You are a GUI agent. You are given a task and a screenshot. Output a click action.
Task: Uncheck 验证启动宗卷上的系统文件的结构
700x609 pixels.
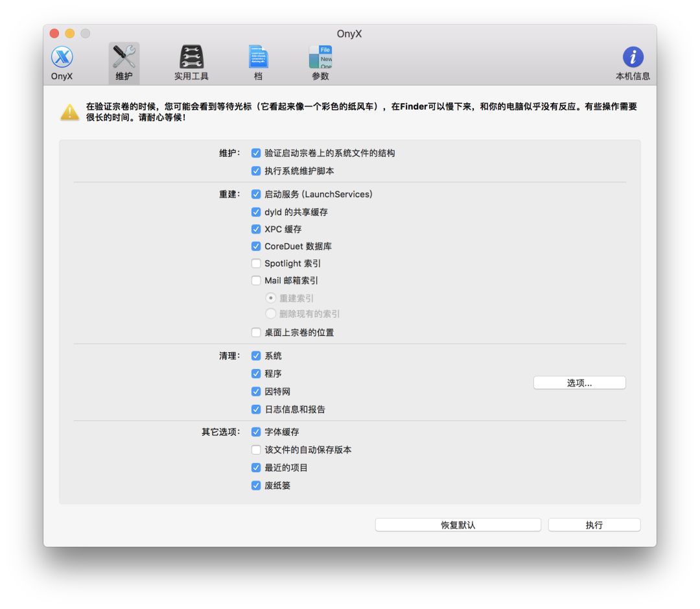(x=256, y=153)
